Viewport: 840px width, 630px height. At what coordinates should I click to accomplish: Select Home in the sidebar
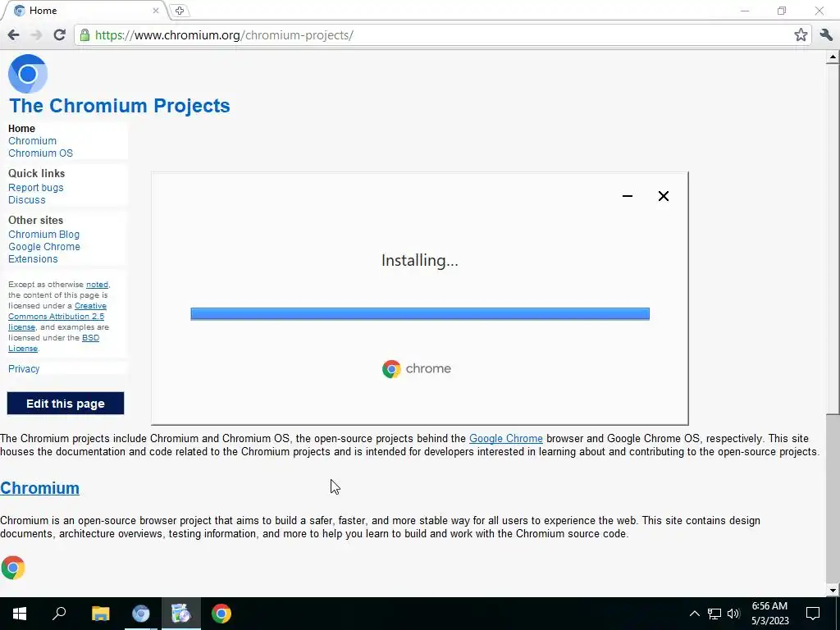pyautogui.click(x=21, y=129)
